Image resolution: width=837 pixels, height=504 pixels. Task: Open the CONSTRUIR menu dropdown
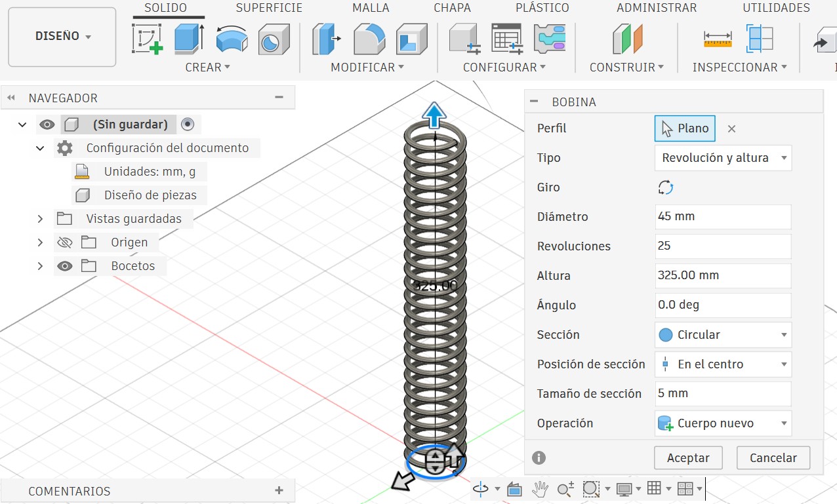(x=626, y=68)
